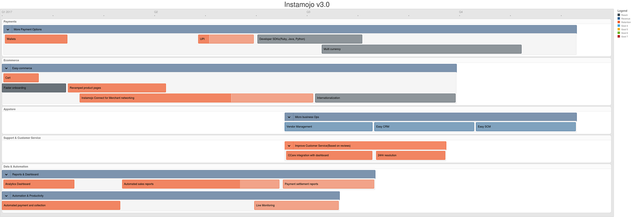
Task: Select the Revenue legend swatch
Action: 619,19
